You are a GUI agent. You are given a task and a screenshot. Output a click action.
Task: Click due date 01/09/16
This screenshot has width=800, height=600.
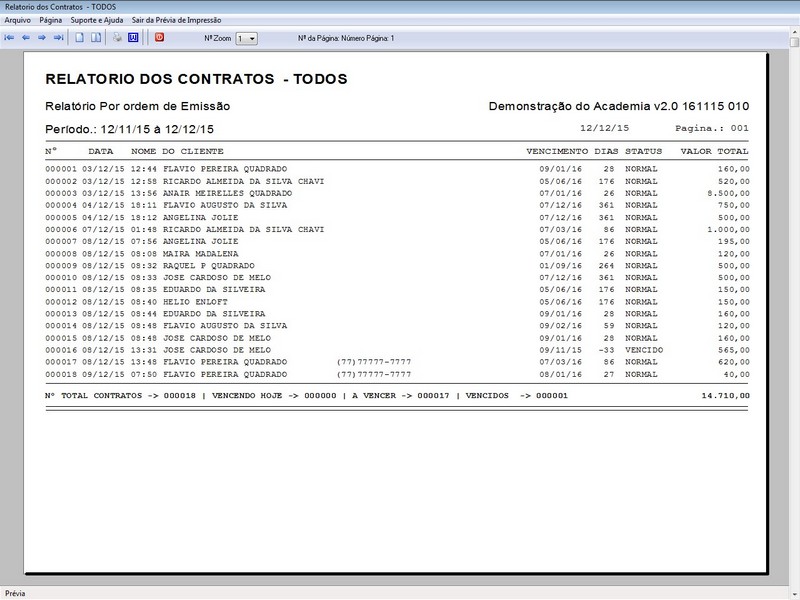point(561,266)
